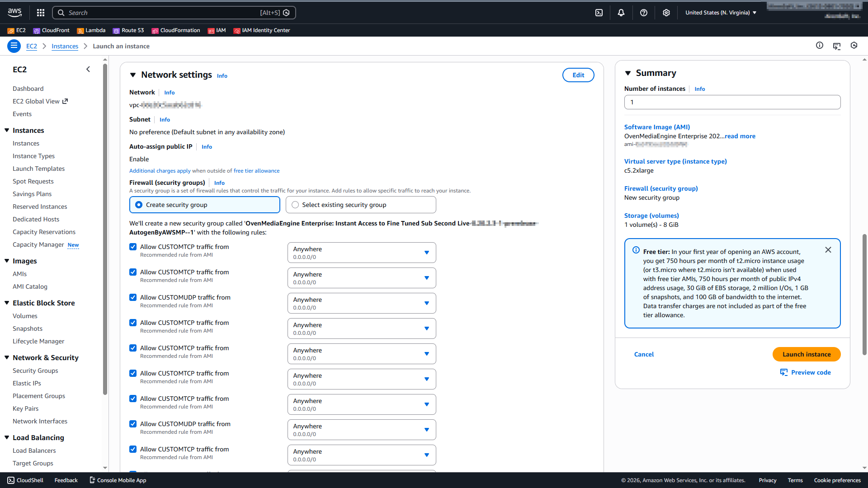Screen dimensions: 868x488
Task: Select the Create security group radio
Action: click(139, 205)
